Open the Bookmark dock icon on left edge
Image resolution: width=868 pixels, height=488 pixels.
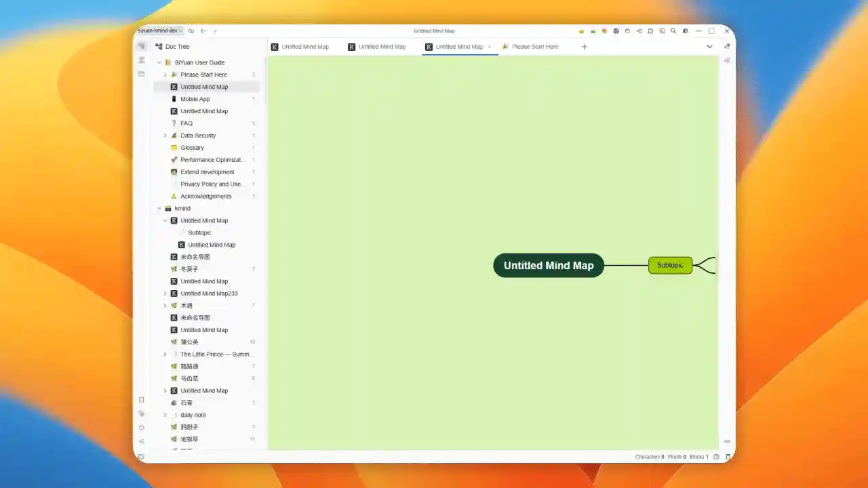(x=142, y=400)
